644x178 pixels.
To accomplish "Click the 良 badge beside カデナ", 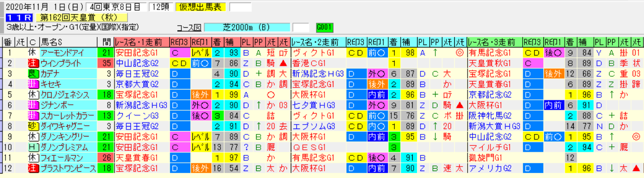I will [x=33, y=74].
